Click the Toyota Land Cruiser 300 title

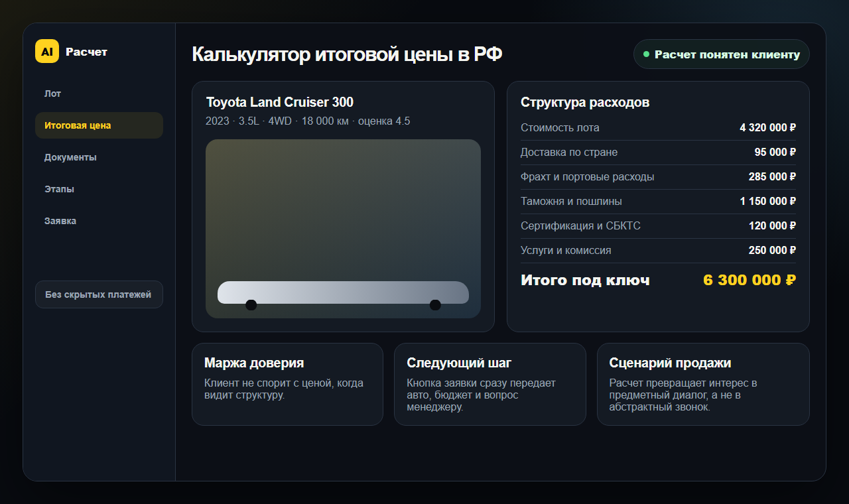pyautogui.click(x=280, y=102)
